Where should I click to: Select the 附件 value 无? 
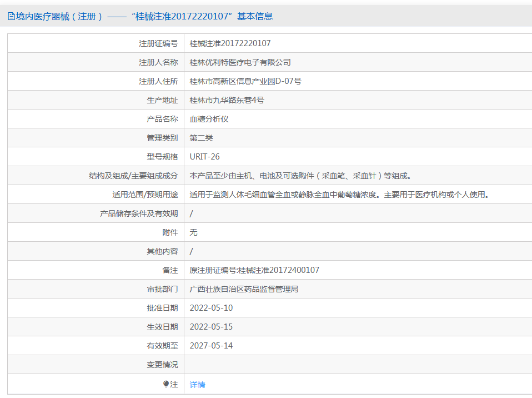[x=193, y=232]
